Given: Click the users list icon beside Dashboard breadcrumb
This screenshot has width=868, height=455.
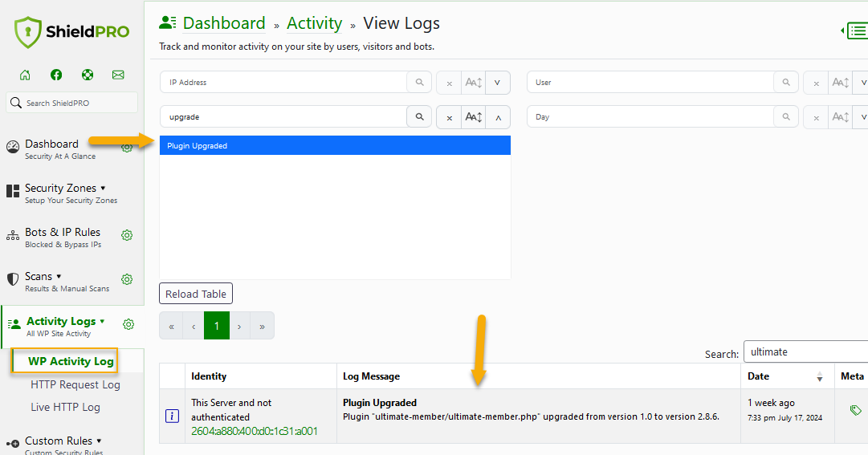Looking at the screenshot, I should point(168,22).
